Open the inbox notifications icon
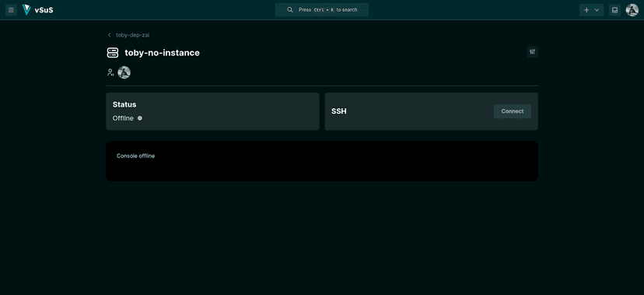The width and height of the screenshot is (644, 295). point(615,10)
